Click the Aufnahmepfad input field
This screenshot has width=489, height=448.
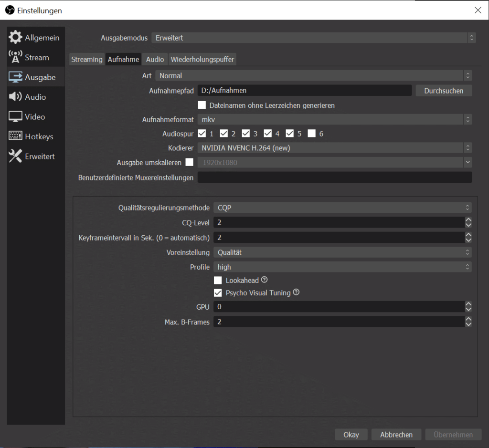click(305, 91)
